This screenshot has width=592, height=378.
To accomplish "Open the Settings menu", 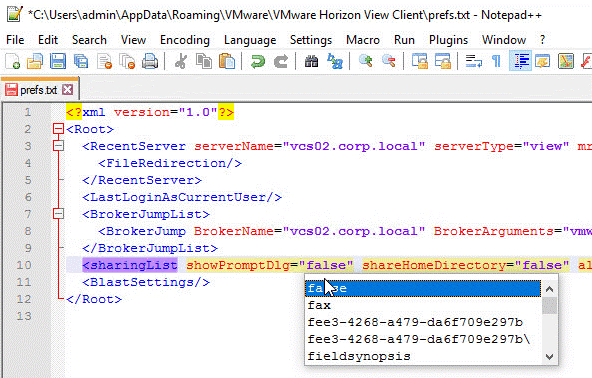I will click(x=311, y=40).
